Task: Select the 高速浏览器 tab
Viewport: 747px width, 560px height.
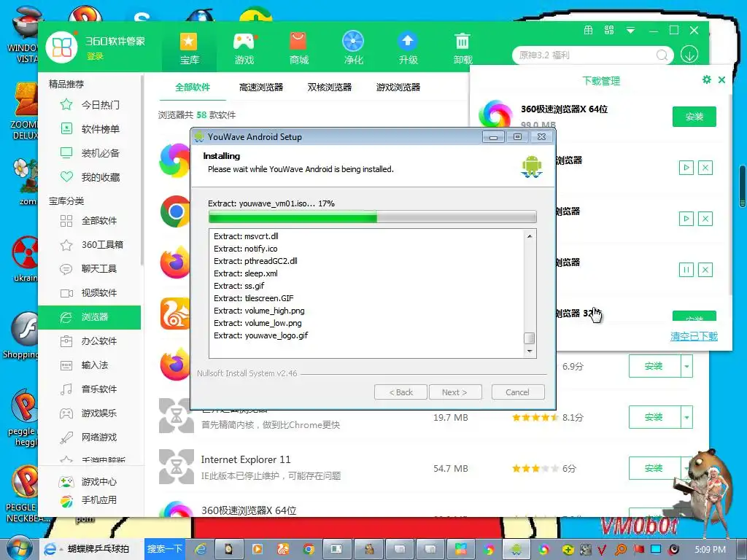Action: tap(261, 87)
